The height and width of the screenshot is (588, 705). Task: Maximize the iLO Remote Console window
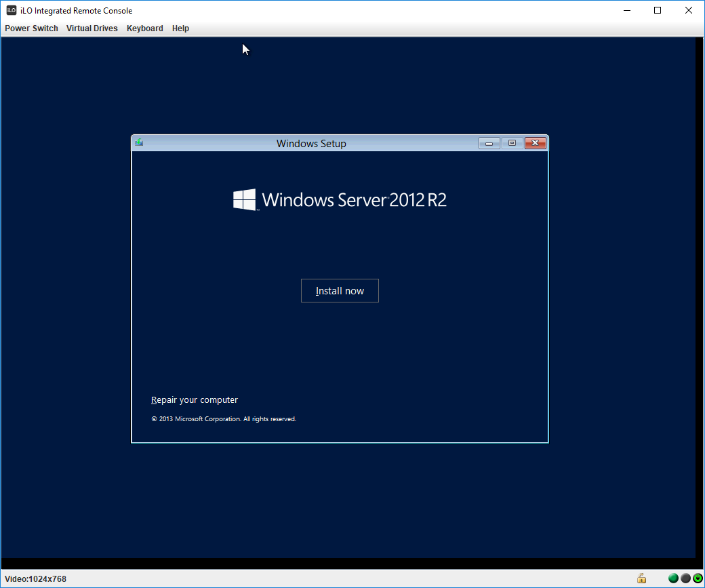pyautogui.click(x=657, y=10)
